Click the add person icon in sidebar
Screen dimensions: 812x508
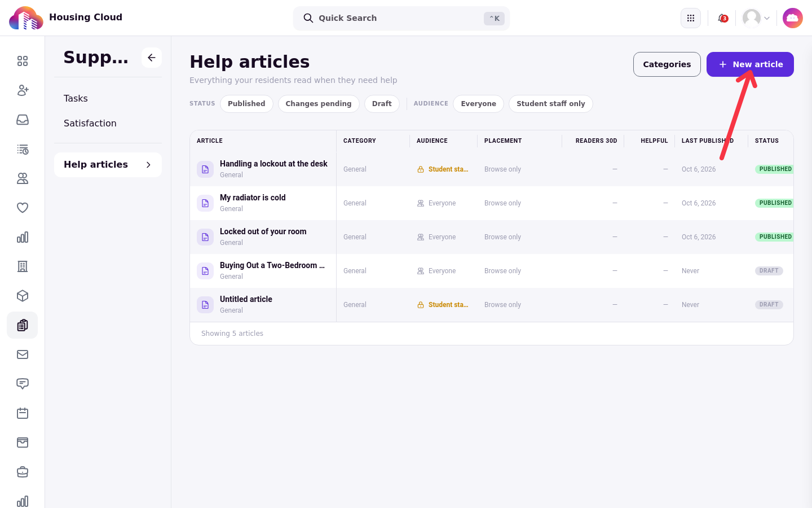23,90
